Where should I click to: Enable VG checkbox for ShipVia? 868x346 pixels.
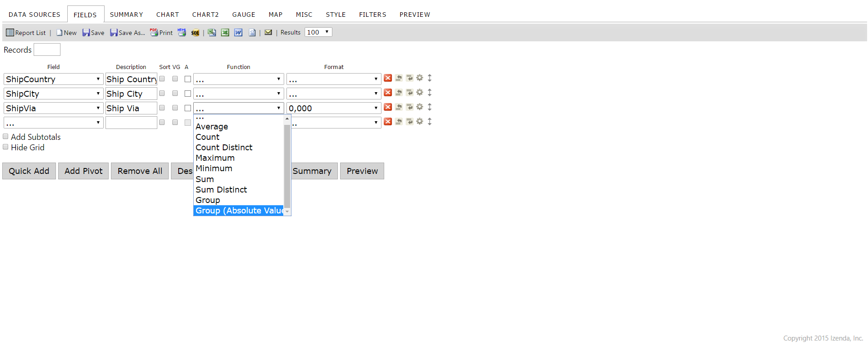175,108
